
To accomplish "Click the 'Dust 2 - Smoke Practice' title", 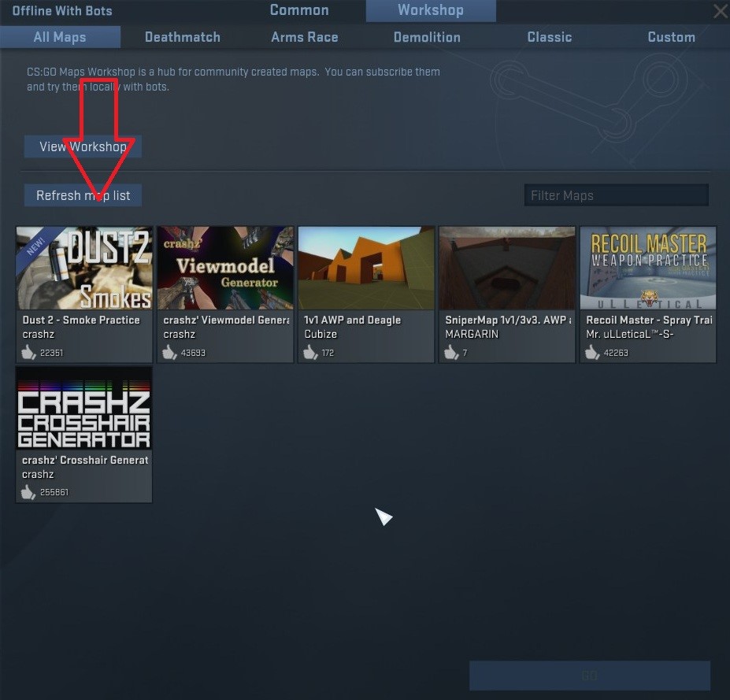I will [81, 320].
